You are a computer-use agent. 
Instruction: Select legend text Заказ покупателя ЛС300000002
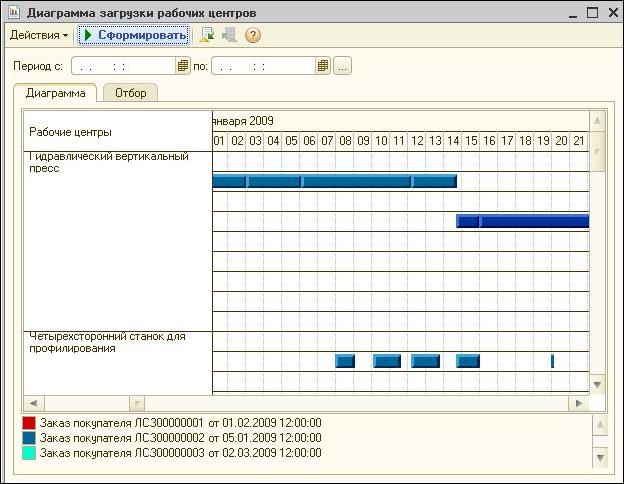coord(122,438)
